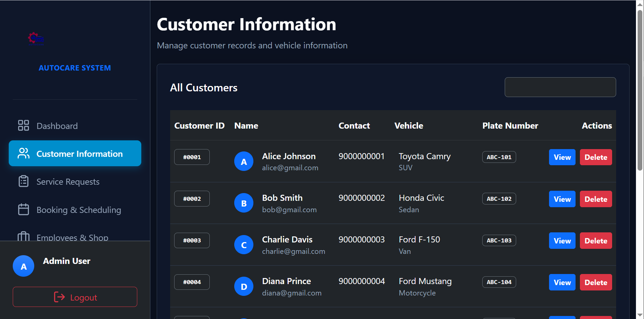The image size is (644, 319).
Task: Open the Dashboard menu item
Action: (x=75, y=126)
